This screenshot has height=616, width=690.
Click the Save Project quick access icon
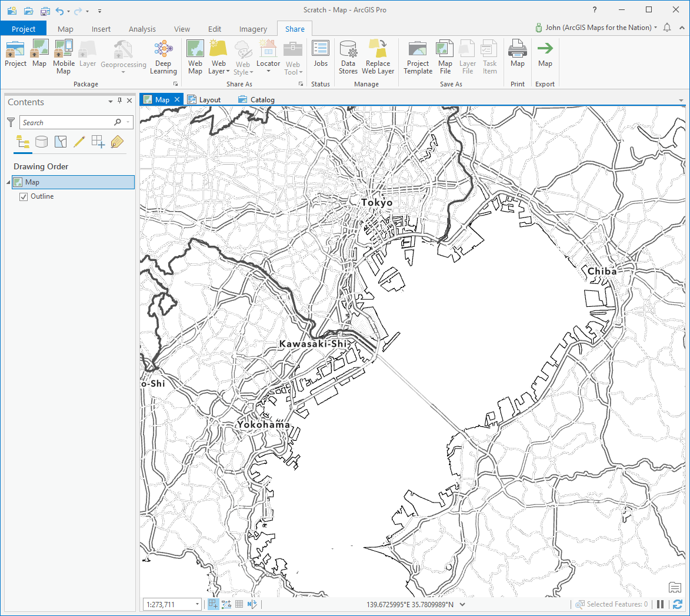pyautogui.click(x=45, y=11)
